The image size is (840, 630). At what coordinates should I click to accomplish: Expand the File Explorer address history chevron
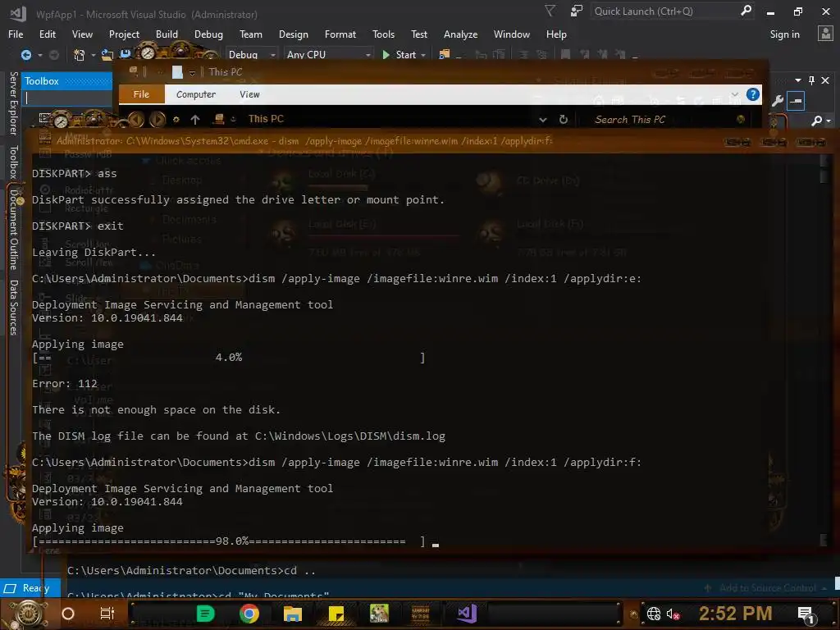543,120
